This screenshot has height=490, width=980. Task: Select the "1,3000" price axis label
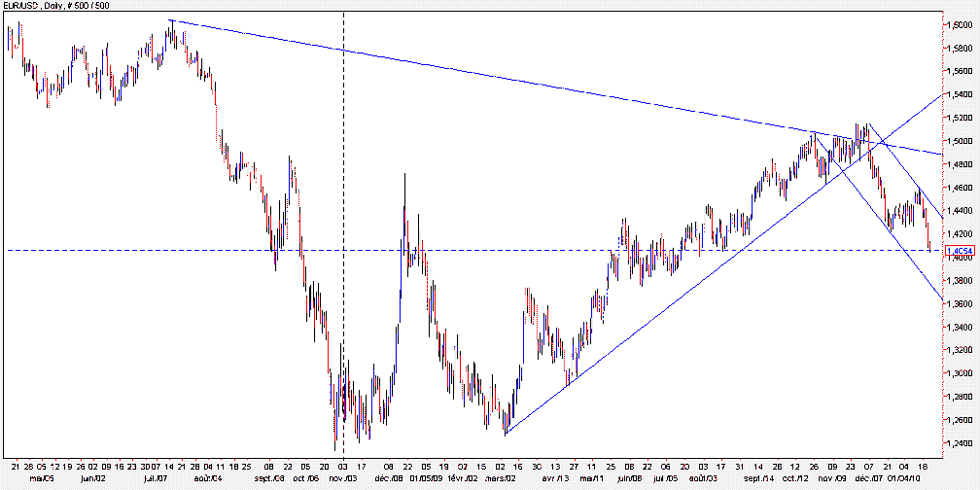point(960,373)
